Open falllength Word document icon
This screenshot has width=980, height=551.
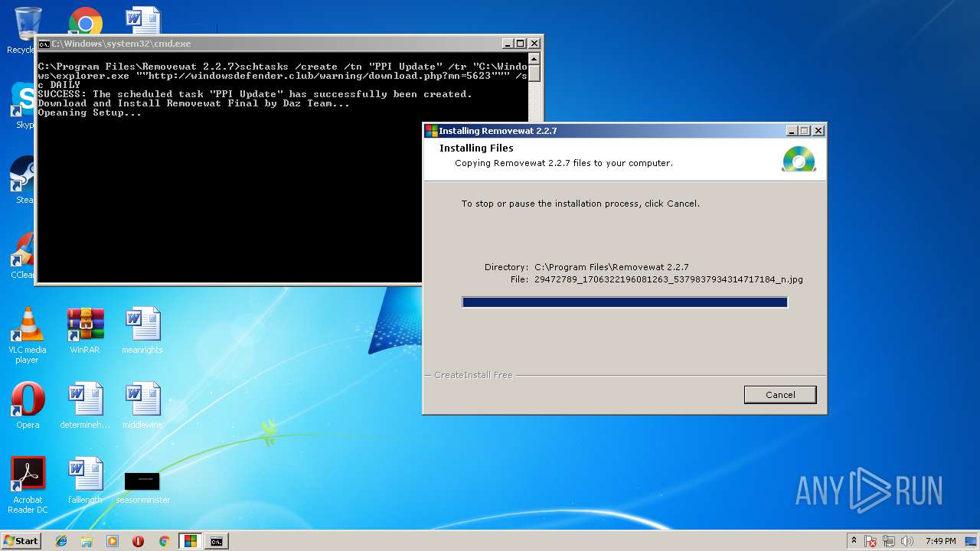point(85,480)
